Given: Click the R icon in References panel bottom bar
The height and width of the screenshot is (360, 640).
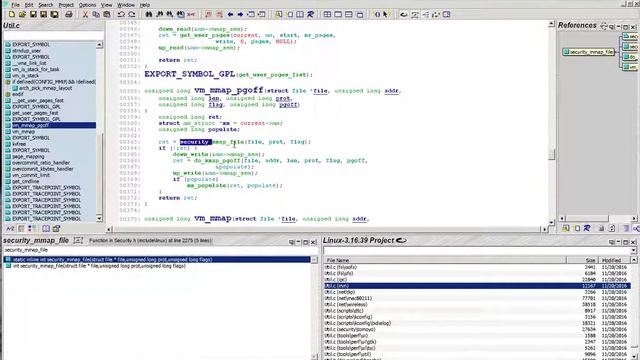Looking at the screenshot, I should click(x=587, y=229).
